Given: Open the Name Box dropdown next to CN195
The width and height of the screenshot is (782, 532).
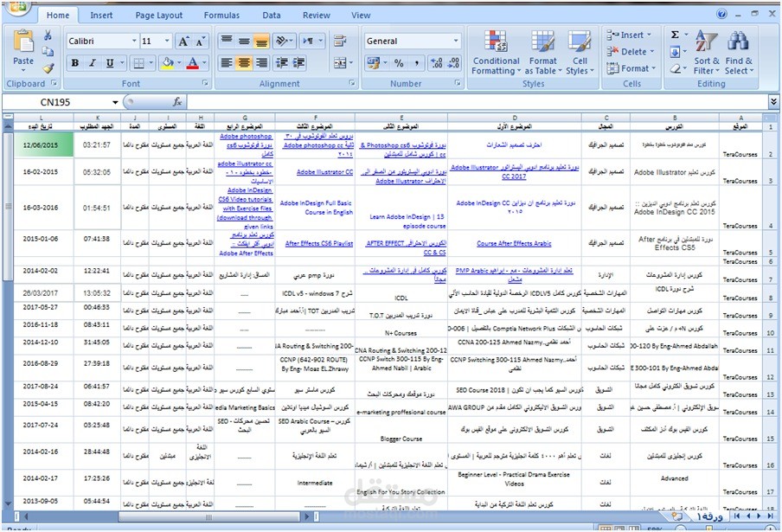Looking at the screenshot, I should pyautogui.click(x=115, y=102).
